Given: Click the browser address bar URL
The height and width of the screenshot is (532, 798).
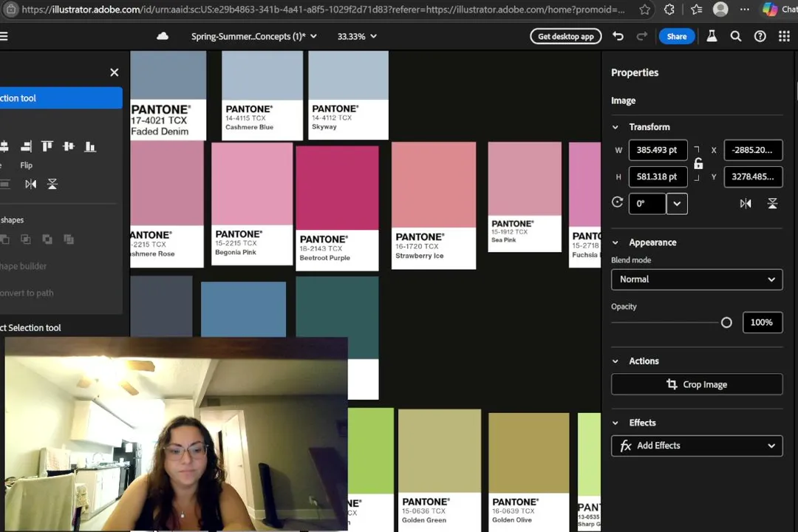Looking at the screenshot, I should (x=323, y=9).
